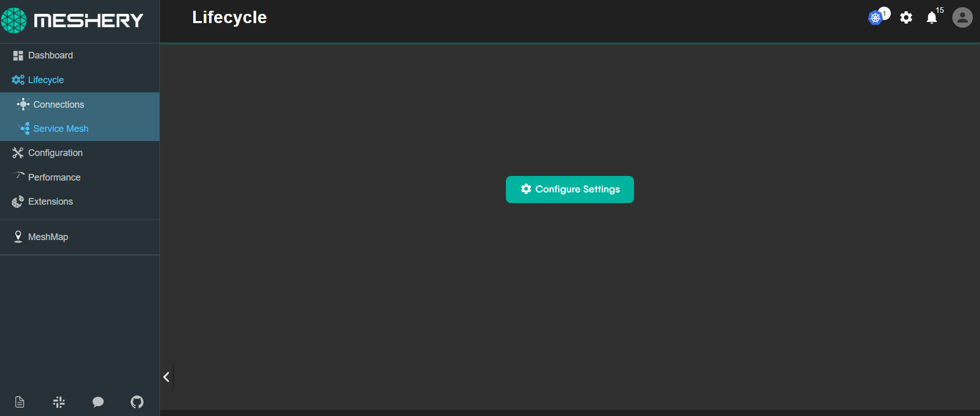Screen dimensions: 980x416
Task: Open the GitHub icon
Action: (x=137, y=402)
